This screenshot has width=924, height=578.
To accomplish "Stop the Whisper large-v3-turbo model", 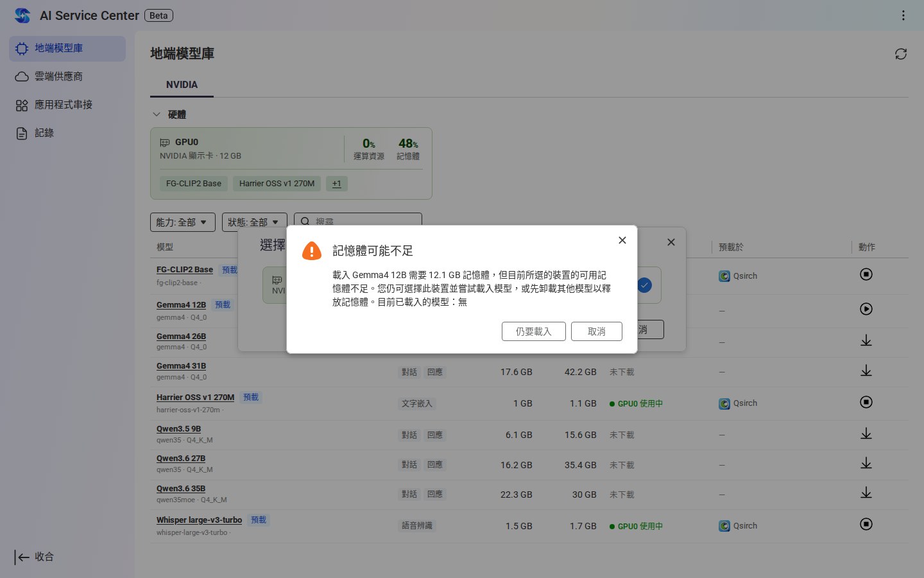I will (866, 525).
